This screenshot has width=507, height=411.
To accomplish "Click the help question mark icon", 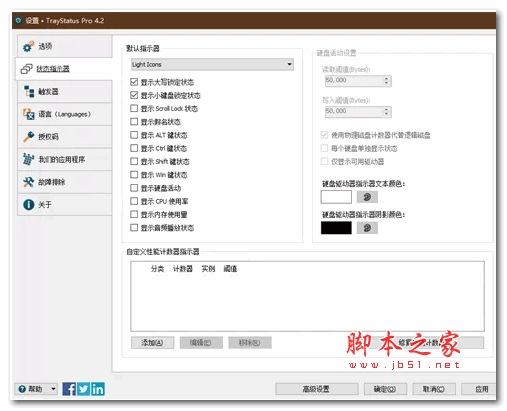I will pos(22,389).
